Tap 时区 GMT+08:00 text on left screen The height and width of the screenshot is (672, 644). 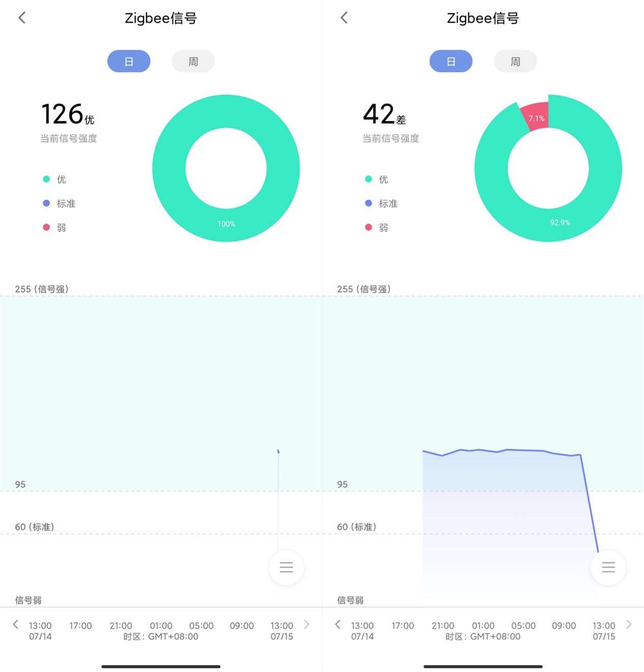(x=161, y=636)
